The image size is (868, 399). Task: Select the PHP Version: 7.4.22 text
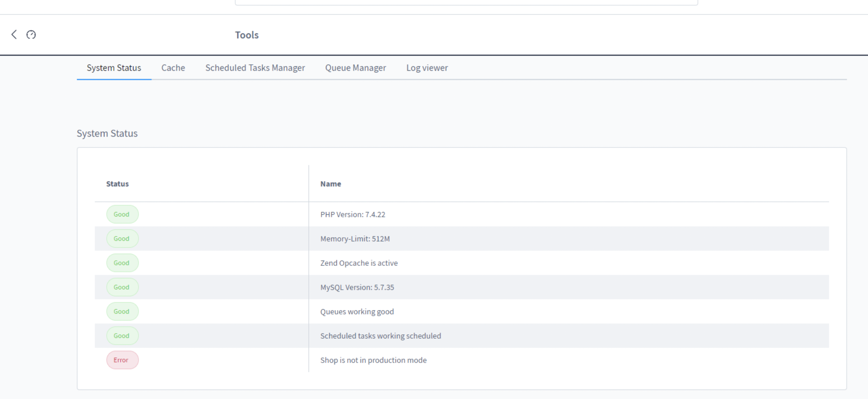tap(353, 214)
